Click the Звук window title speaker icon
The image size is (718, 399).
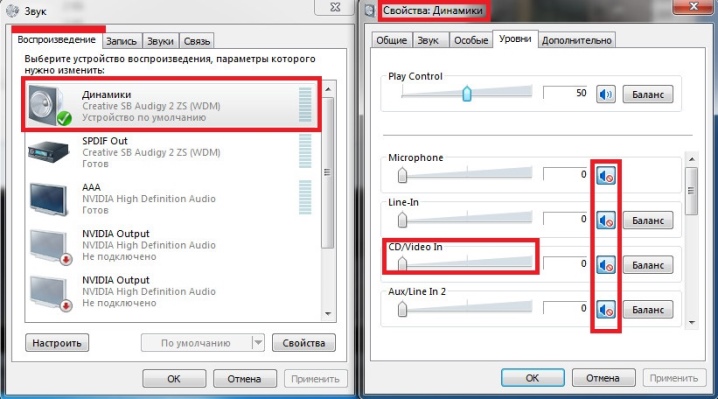(12, 10)
